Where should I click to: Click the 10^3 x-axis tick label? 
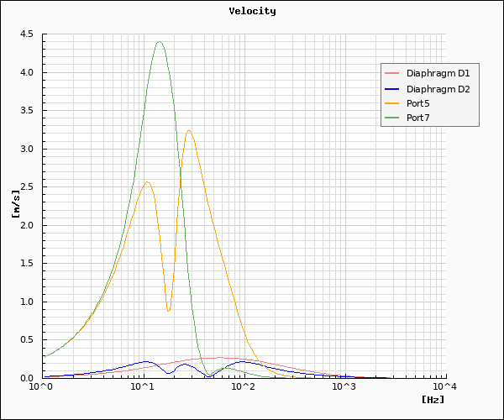coord(344,386)
